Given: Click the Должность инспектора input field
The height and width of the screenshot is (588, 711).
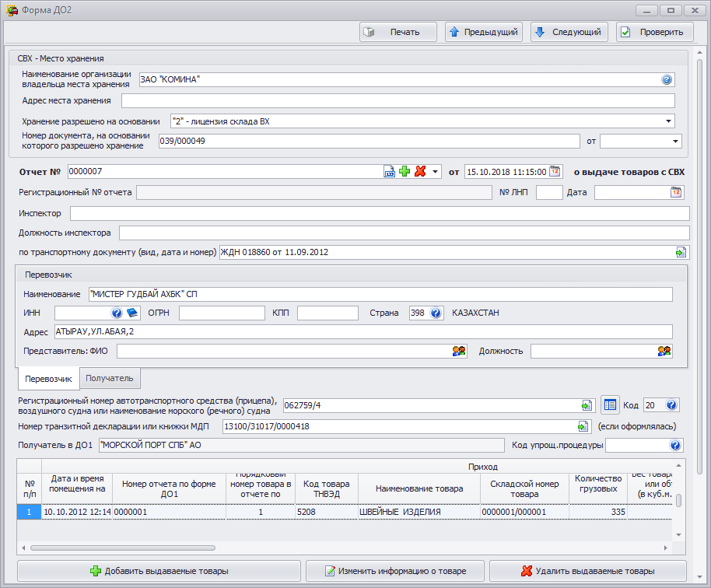Looking at the screenshot, I should pyautogui.click(x=405, y=233).
